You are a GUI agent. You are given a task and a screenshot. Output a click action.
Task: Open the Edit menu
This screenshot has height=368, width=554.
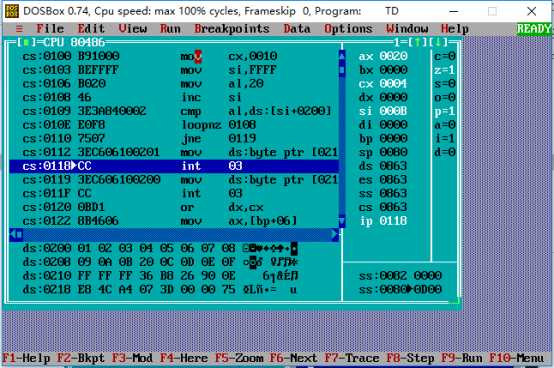91,29
